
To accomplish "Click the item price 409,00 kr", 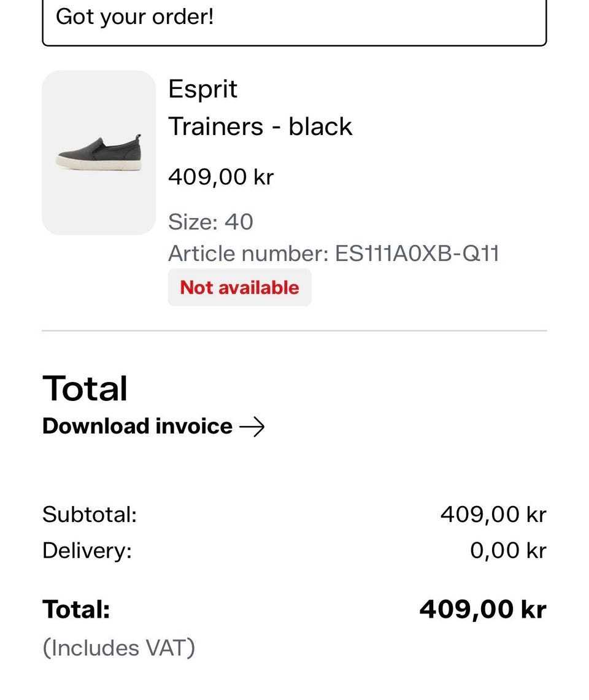I will pos(221,177).
